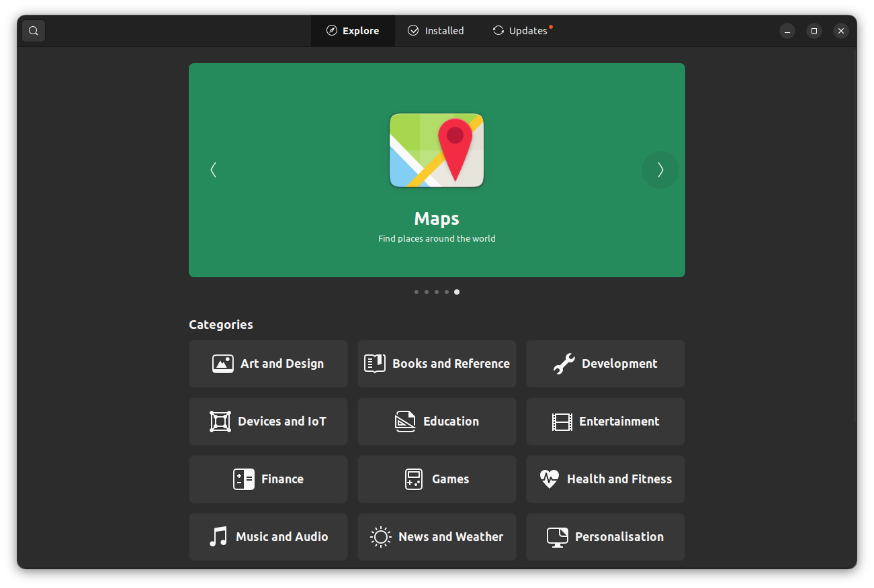Click the Games console icon
This screenshot has width=874, height=588.
[414, 479]
